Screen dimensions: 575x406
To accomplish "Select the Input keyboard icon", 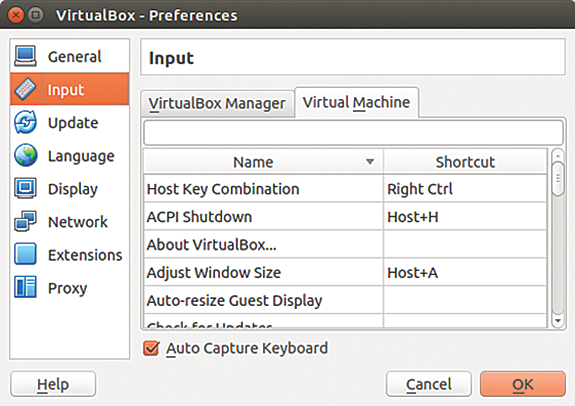I will [25, 89].
